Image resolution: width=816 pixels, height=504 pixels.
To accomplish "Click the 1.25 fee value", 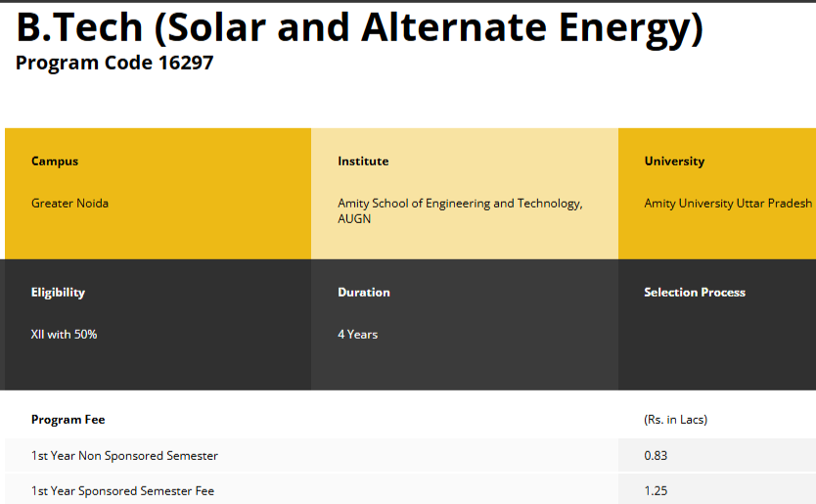I will [656, 491].
